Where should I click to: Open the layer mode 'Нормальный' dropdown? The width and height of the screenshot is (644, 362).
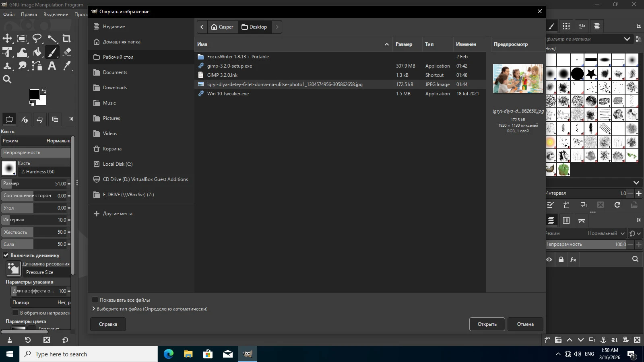coord(606,233)
